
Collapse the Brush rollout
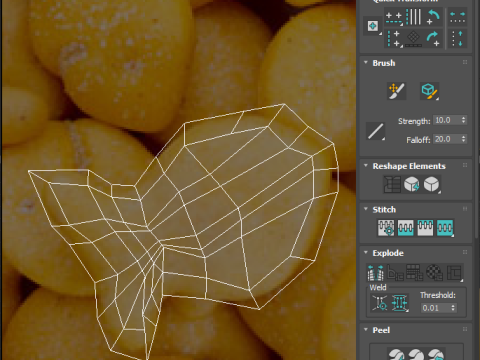366,63
